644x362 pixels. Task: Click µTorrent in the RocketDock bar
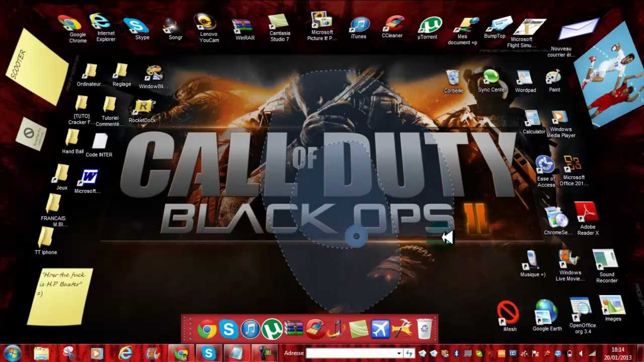point(272,330)
